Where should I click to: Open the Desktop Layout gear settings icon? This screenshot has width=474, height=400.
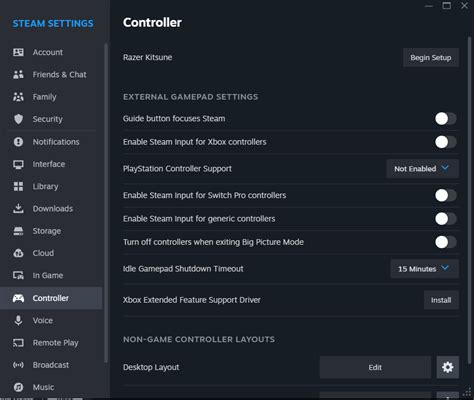click(x=448, y=367)
